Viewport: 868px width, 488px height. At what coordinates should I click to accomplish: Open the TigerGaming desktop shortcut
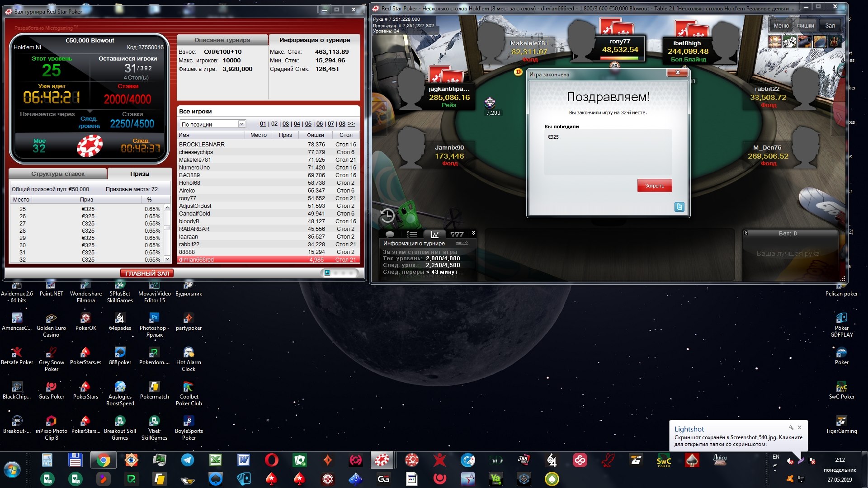(841, 425)
